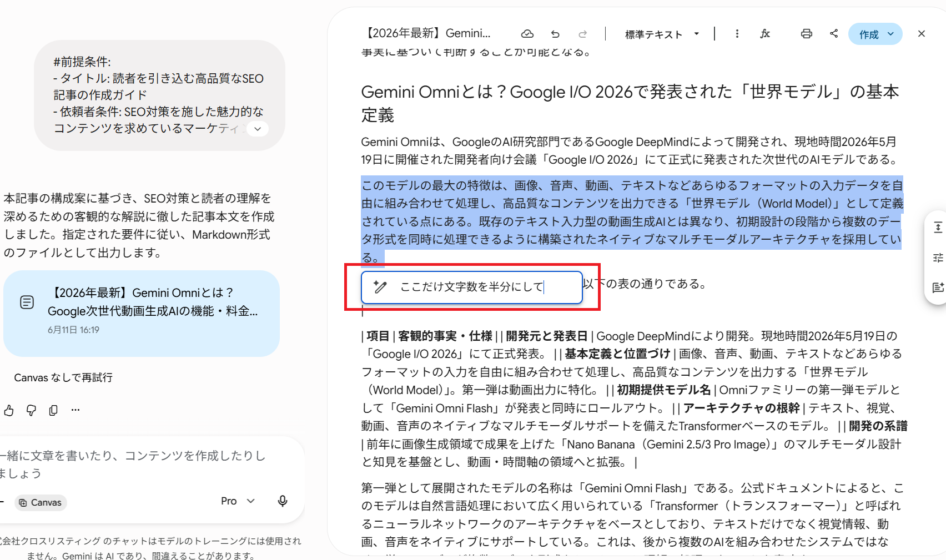
Task: Copy the chat response
Action: [53, 410]
